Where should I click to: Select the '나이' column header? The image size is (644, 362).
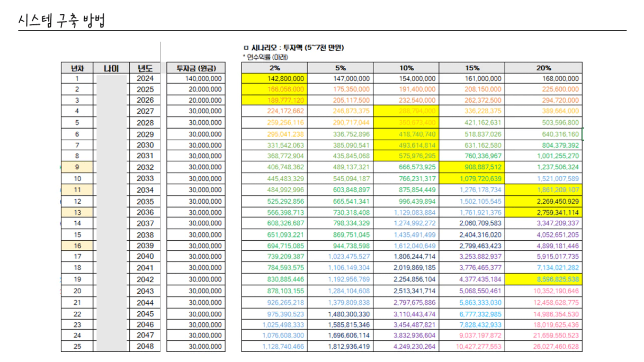111,68
